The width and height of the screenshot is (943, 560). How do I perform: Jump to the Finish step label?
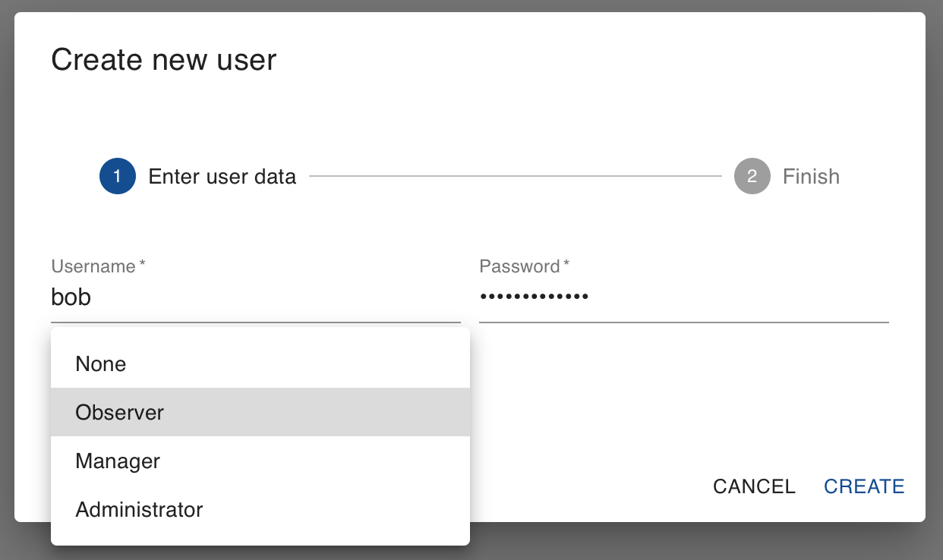811,177
